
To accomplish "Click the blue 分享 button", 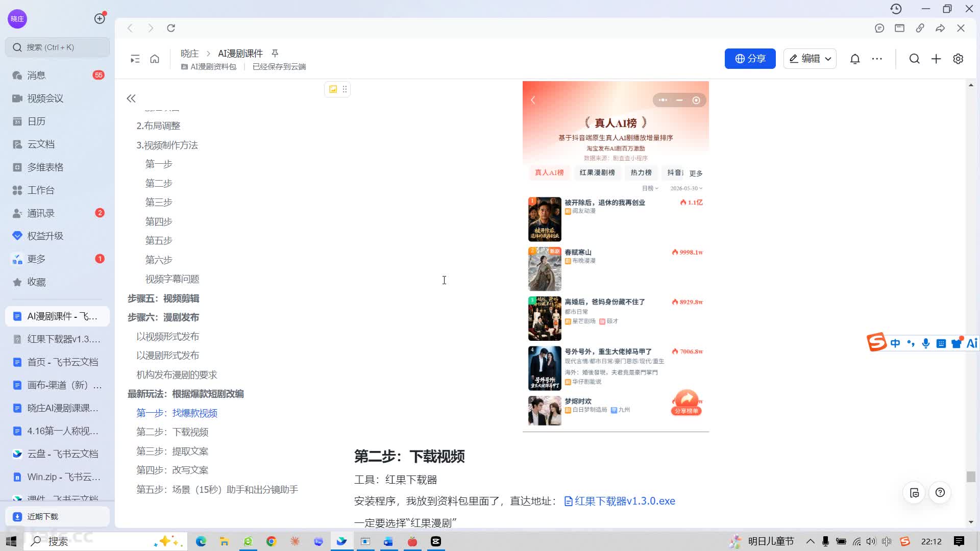I will coord(750,59).
